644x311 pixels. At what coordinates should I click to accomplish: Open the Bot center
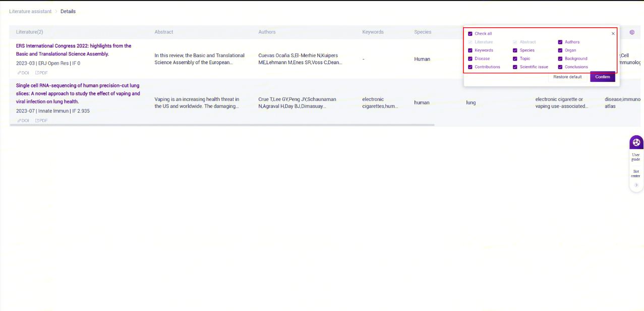636,174
